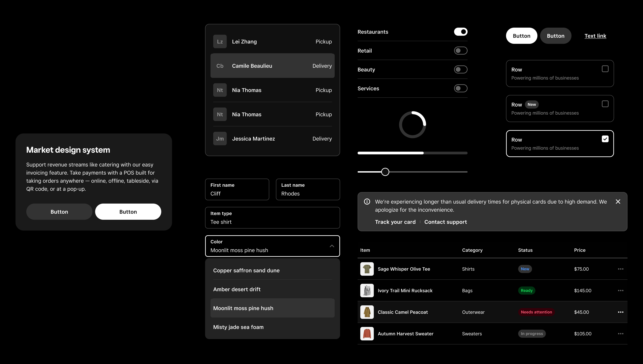Open the overflow menu for Autumn Harvest Sweater
Image resolution: width=643 pixels, height=364 pixels.
pyautogui.click(x=621, y=333)
